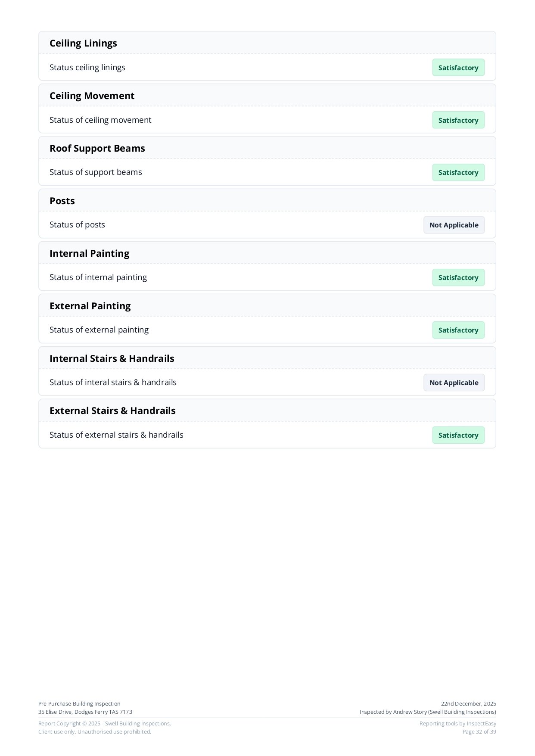The image size is (535, 756).
Task: Select the Roof Support Beams heading
Action: (97, 148)
